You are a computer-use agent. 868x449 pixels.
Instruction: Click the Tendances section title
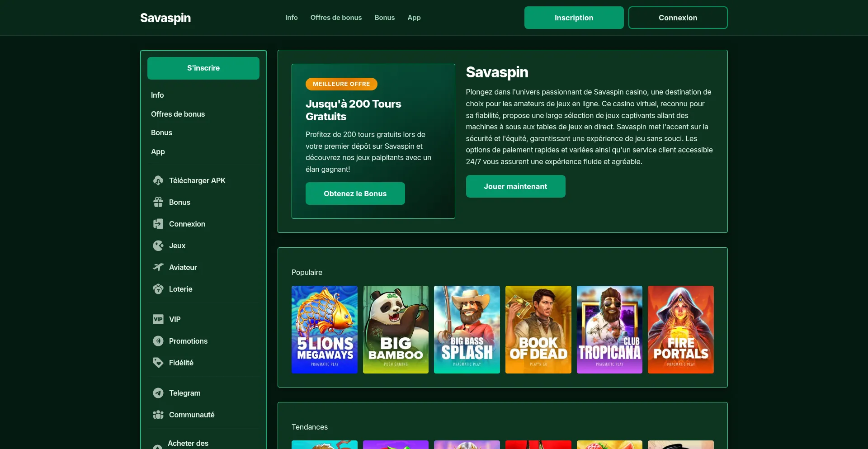coord(310,427)
